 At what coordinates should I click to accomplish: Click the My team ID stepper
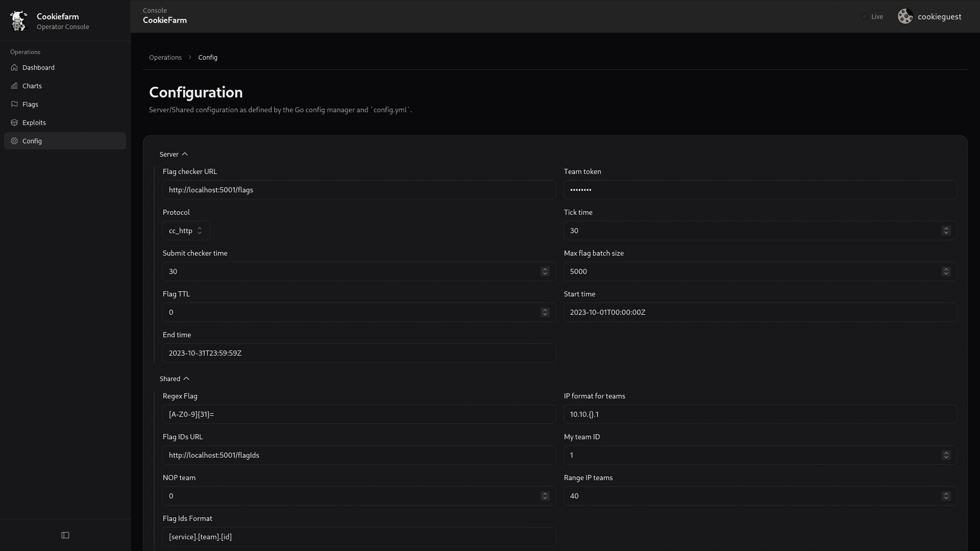(946, 455)
